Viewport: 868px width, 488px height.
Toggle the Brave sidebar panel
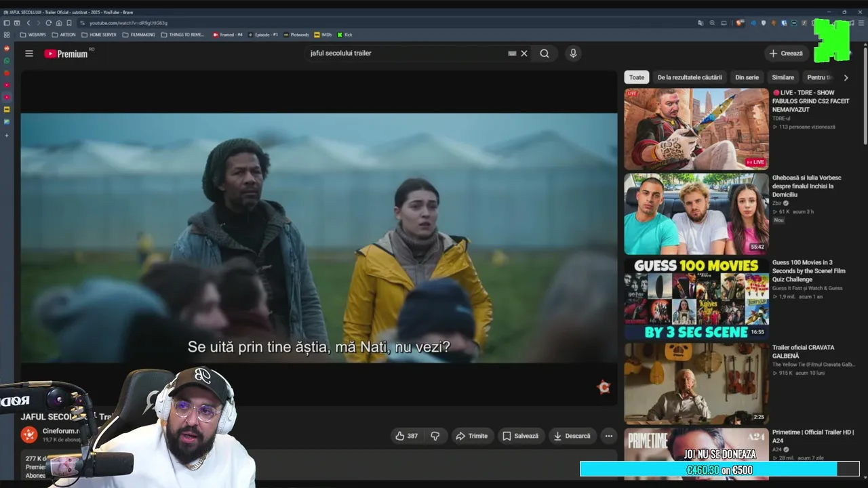[x=7, y=23]
